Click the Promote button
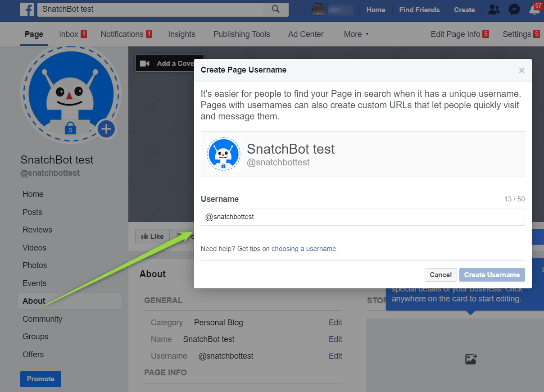The width and height of the screenshot is (544, 392). (x=41, y=379)
